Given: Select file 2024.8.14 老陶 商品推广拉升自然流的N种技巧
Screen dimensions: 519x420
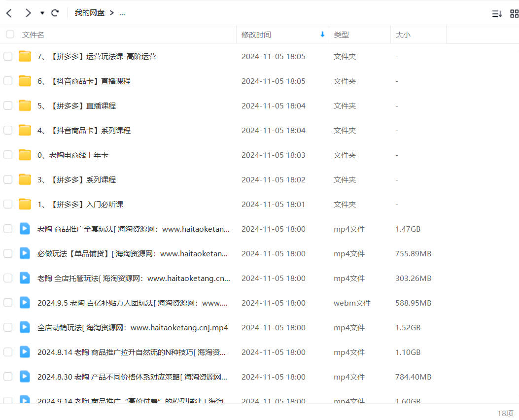Looking at the screenshot, I should click(132, 352).
